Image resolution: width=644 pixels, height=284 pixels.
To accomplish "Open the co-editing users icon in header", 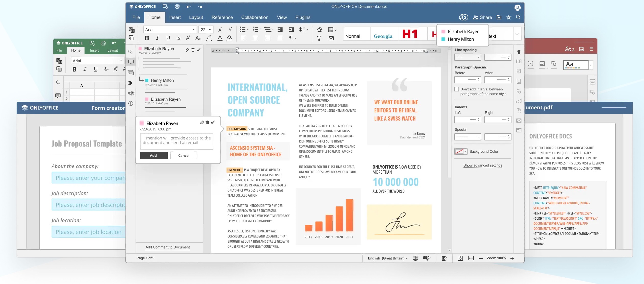I will (463, 17).
